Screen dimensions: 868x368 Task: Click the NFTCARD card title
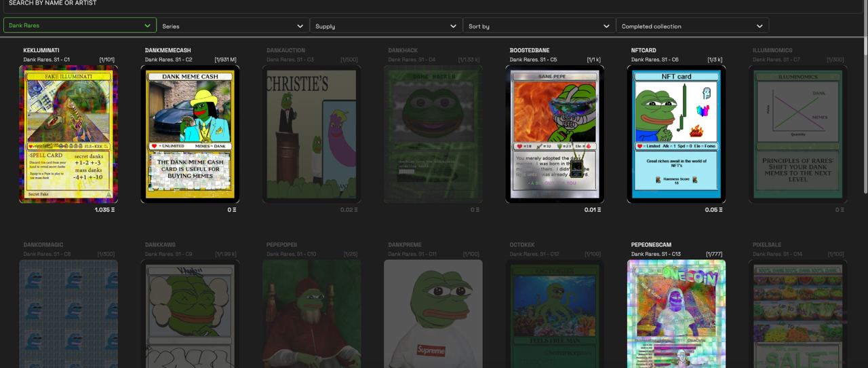pyautogui.click(x=644, y=50)
